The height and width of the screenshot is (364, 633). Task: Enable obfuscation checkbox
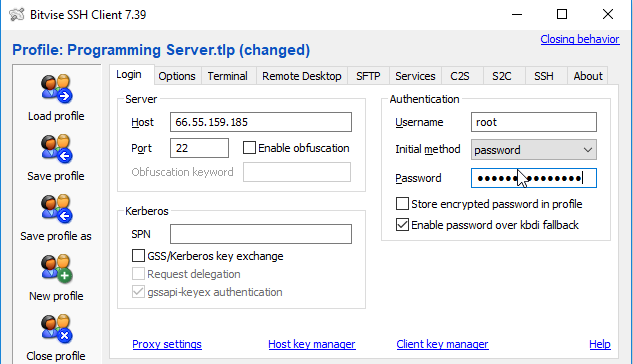(x=249, y=148)
